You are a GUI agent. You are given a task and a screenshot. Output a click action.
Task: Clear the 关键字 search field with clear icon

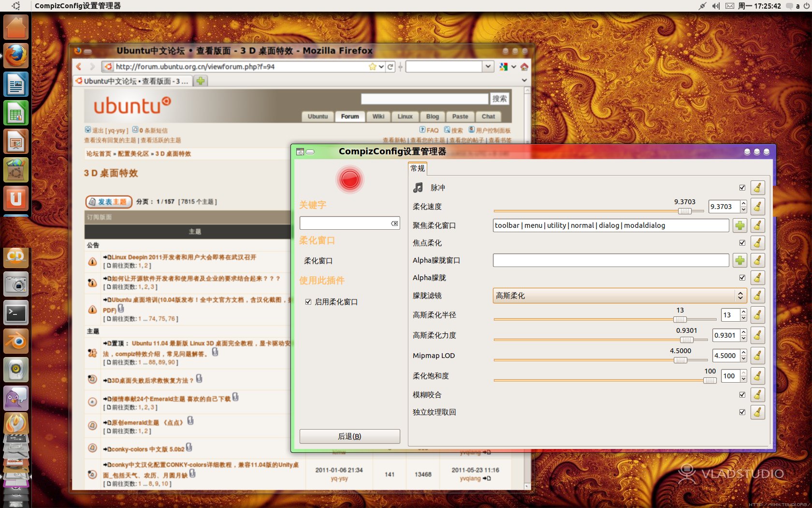pyautogui.click(x=394, y=224)
